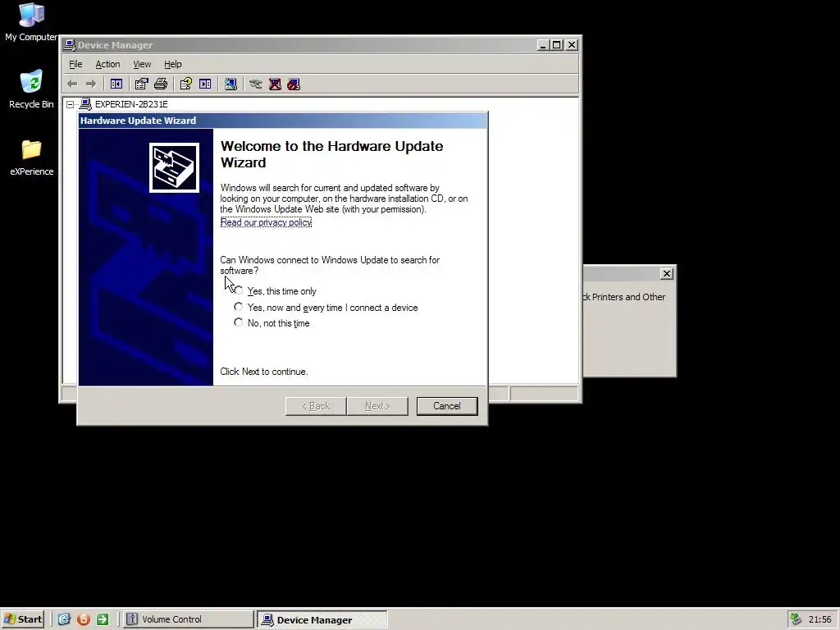This screenshot has height=630, width=840.
Task: Click the Back arrow in Device Manager toolbar
Action: [x=72, y=84]
